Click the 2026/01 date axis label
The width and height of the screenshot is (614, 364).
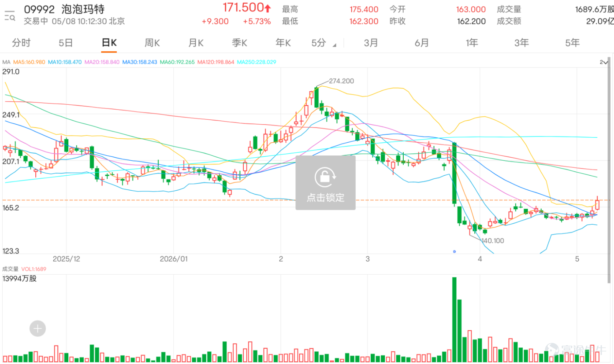[x=174, y=259]
